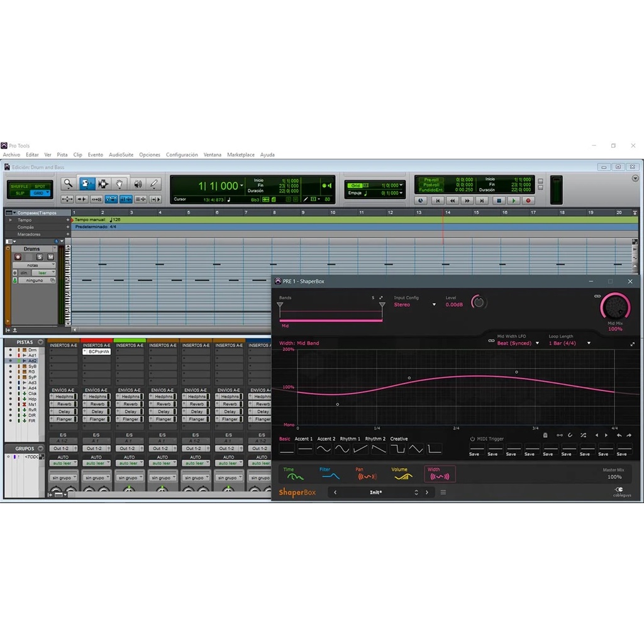Select the Scrubber speaker tool
Viewport: 644px width, 644px height.
pos(137,184)
